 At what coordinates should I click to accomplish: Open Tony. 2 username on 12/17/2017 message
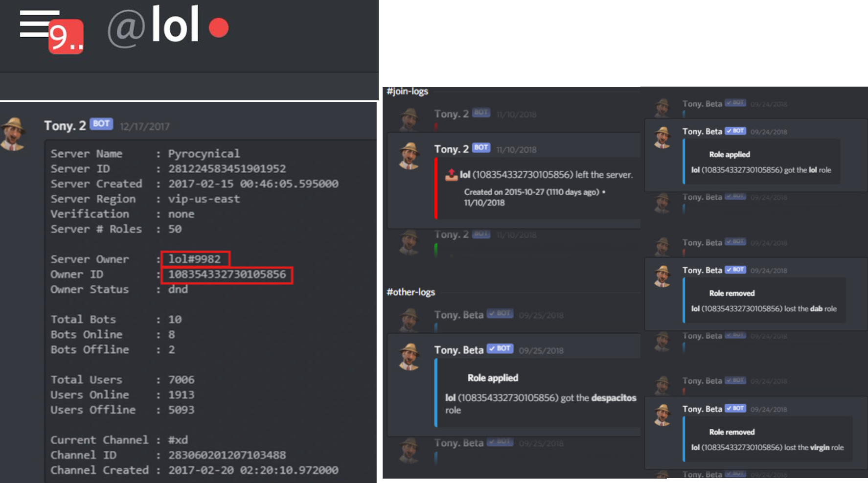65,126
